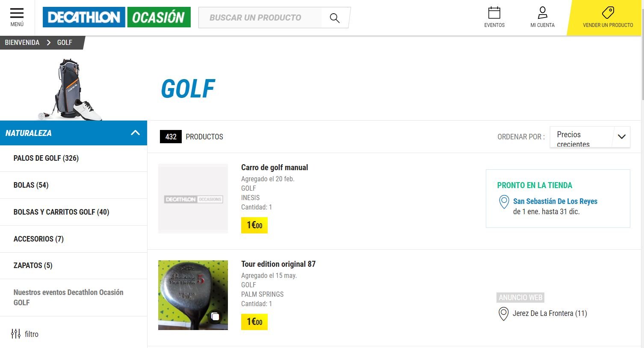Click the Jerez De La Frontera pin icon
This screenshot has height=348, width=644.
pos(504,314)
